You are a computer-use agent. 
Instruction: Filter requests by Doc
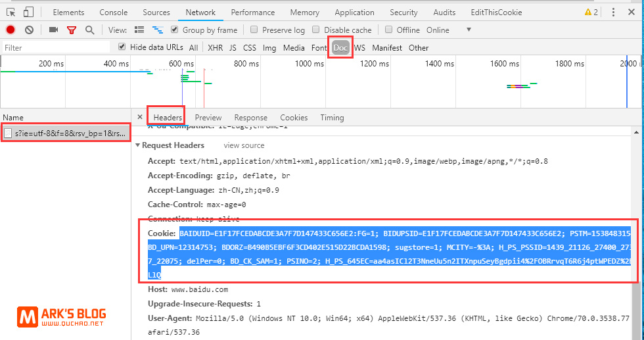coord(340,48)
